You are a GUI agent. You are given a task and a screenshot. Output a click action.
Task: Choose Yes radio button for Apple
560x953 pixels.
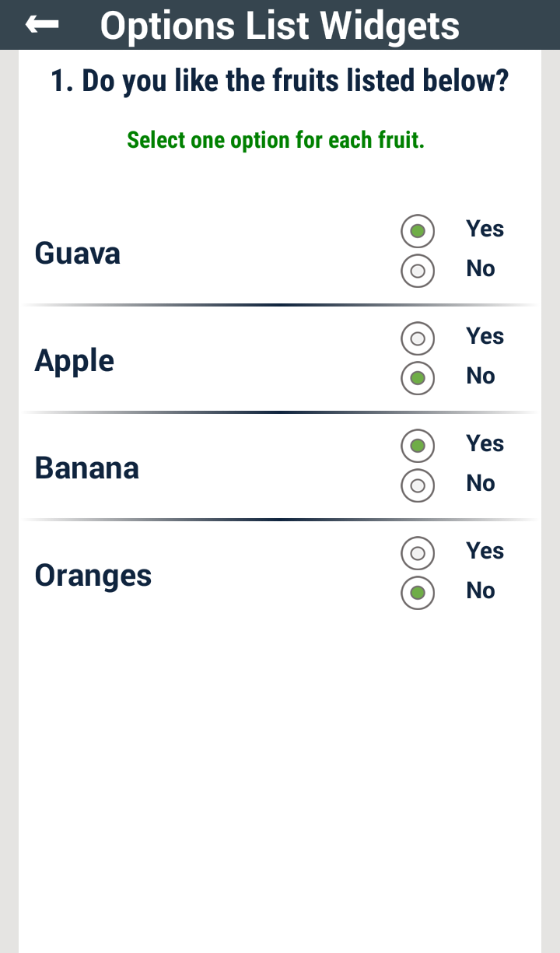[418, 338]
